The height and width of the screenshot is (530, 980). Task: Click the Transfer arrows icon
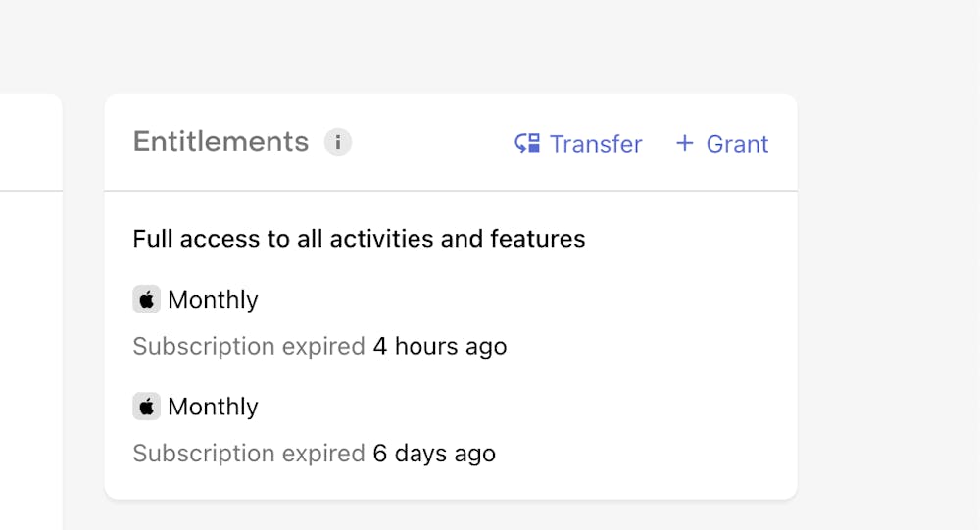click(527, 144)
